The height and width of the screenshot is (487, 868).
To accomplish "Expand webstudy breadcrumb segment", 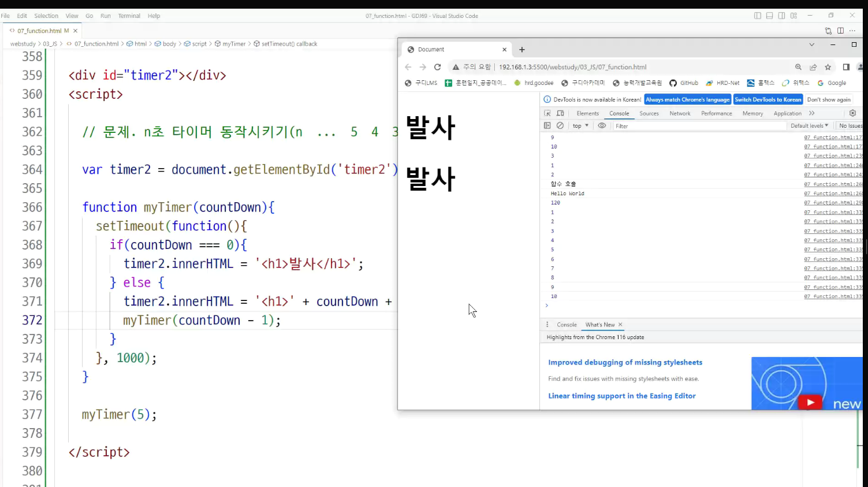I will tap(23, 44).
